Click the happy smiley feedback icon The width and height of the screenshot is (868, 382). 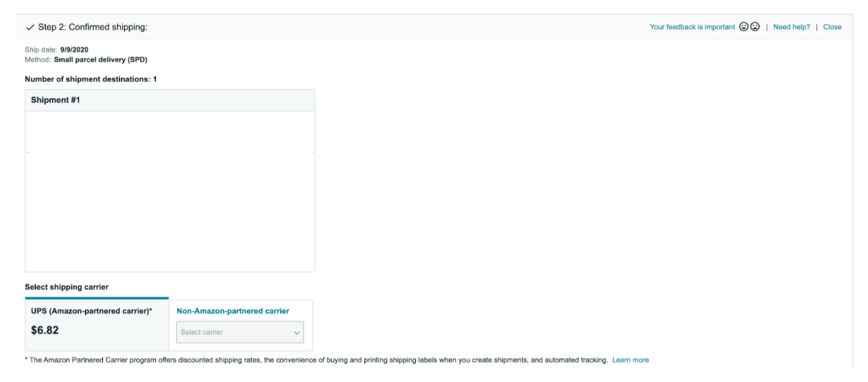coord(744,27)
